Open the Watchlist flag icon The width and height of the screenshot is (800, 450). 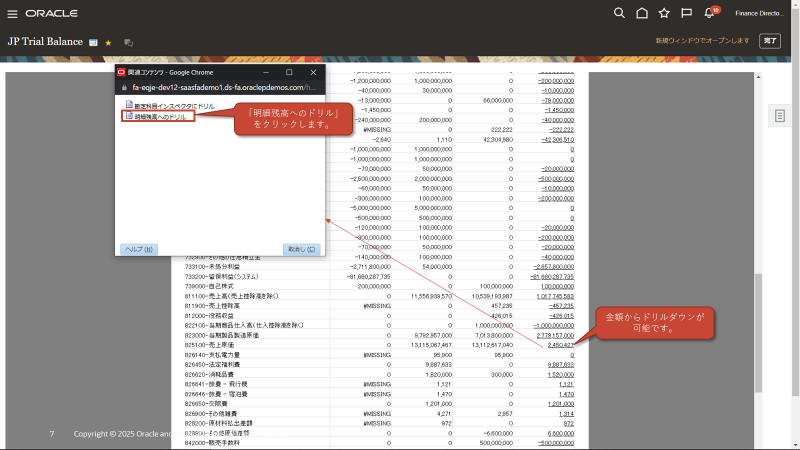(x=686, y=13)
